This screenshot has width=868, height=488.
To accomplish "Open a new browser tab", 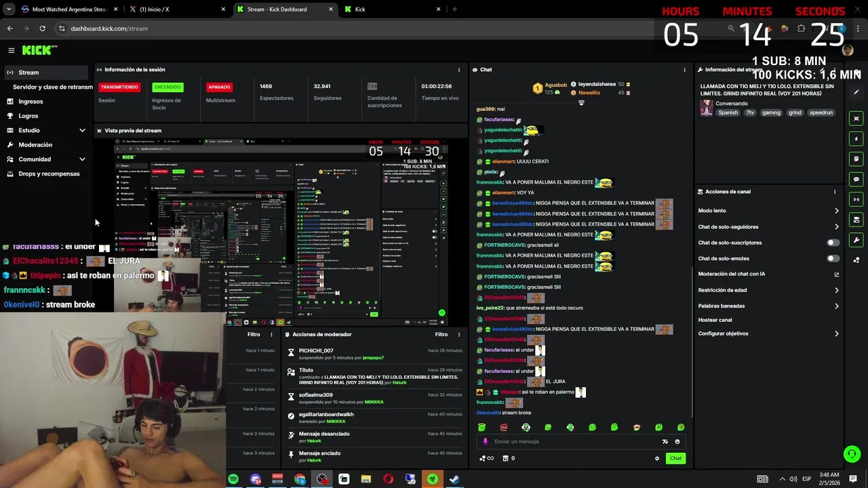I will click(454, 9).
